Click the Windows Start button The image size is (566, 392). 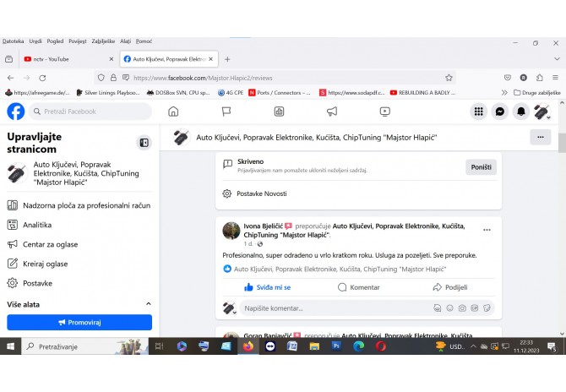coord(10,346)
